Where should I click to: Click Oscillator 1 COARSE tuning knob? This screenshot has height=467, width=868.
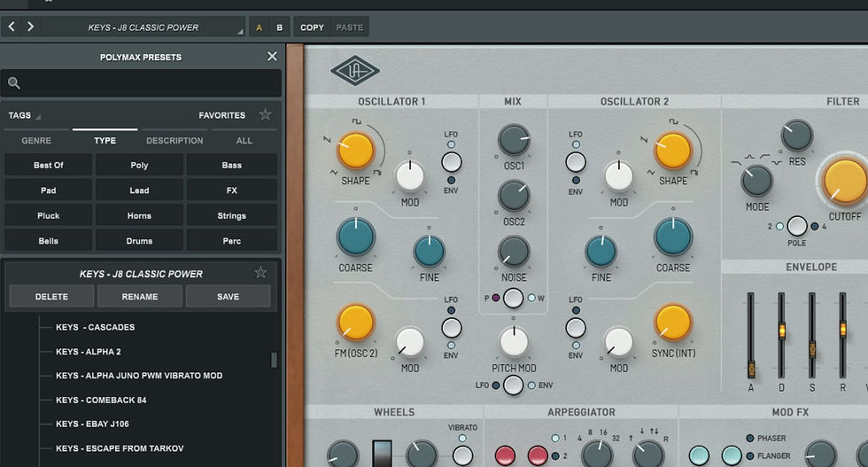355,237
